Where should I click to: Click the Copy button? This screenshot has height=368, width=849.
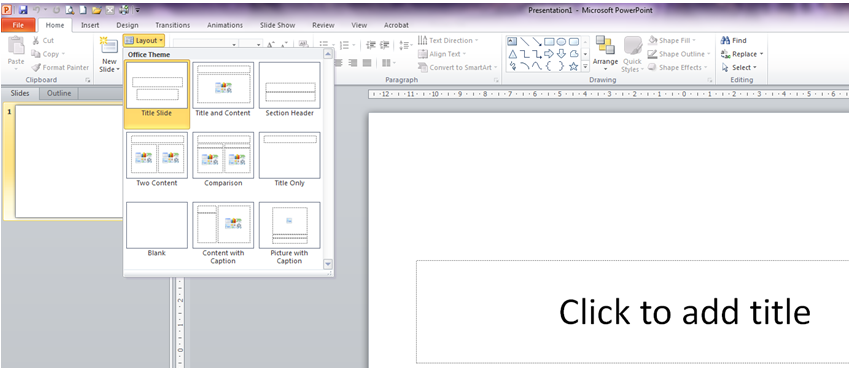click(x=48, y=54)
